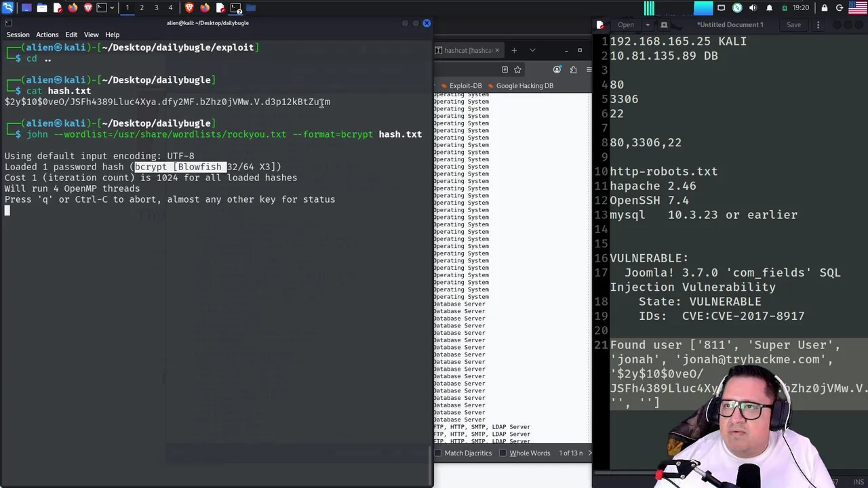Focus the Brave window in the taskbar
This screenshot has width=868, height=488.
(189, 8)
